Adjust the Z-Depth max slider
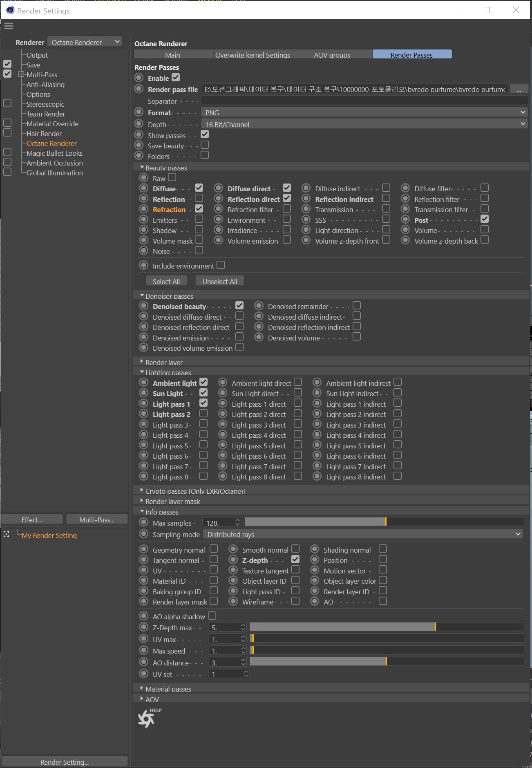Image resolution: width=532 pixels, height=768 pixels. (x=387, y=627)
